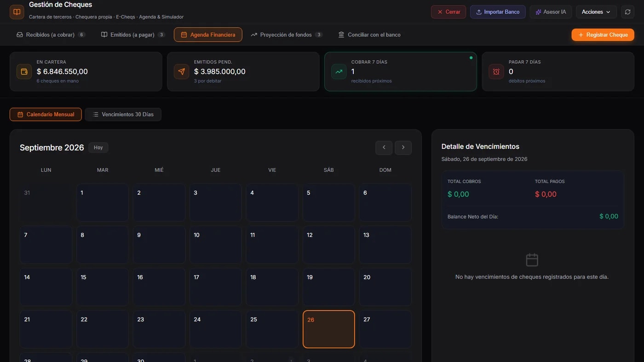Click the Hoy button

[98, 147]
